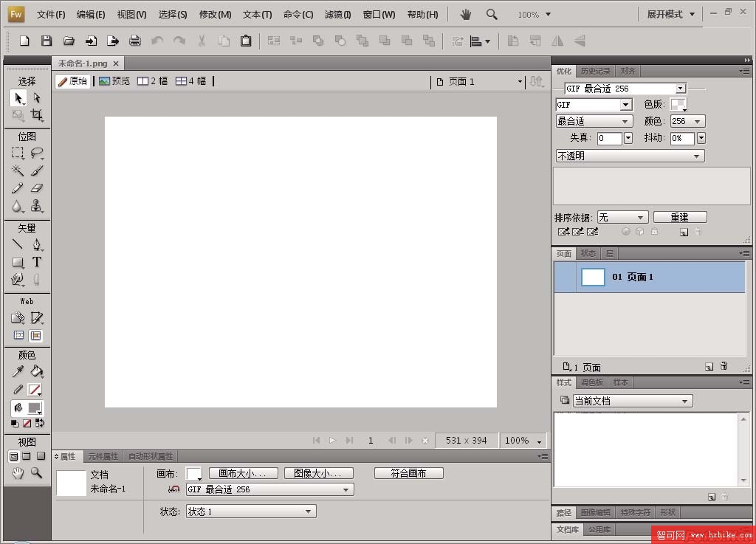Click the 符合画布 button

408,473
